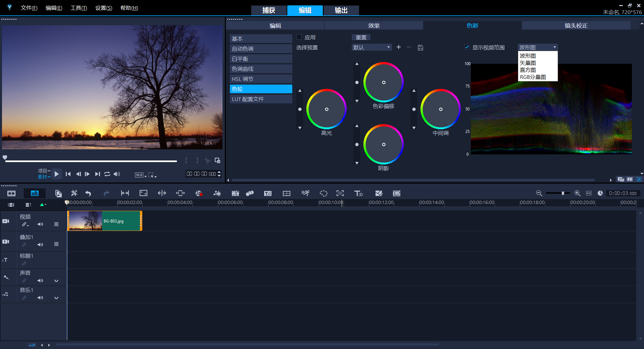Click enlarge preview window icon
The width and height of the screenshot is (644, 349).
[217, 160]
